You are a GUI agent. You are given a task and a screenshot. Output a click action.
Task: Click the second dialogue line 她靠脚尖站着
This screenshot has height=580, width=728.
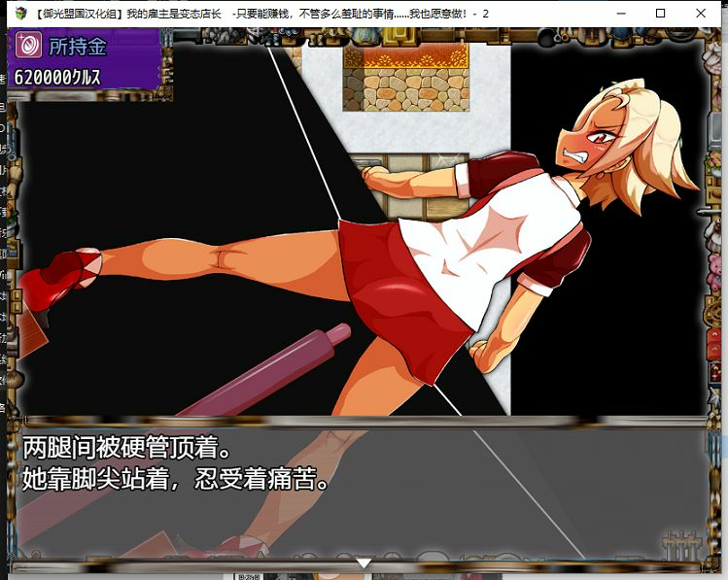click(x=175, y=479)
